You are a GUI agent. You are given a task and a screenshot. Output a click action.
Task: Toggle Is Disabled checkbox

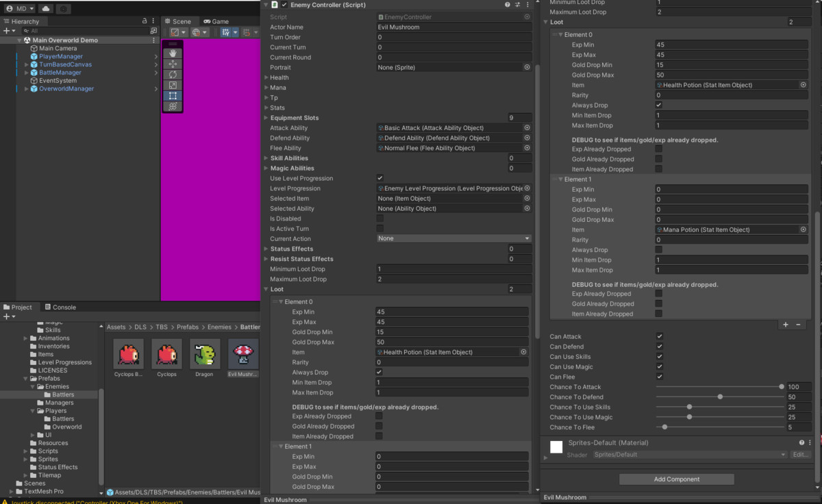[x=379, y=218]
